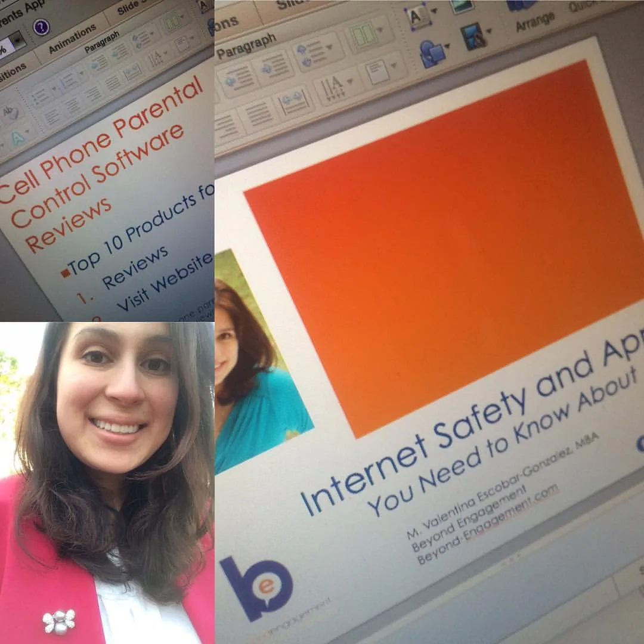Open the Transitions tab in left photo
The height and width of the screenshot is (644, 644).
pyautogui.click(x=13, y=73)
